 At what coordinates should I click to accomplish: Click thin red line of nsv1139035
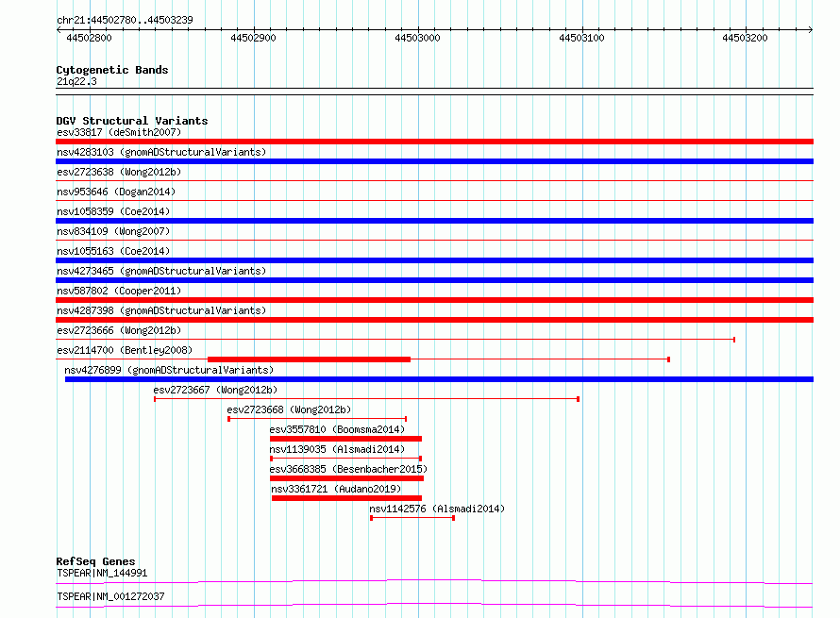[346, 459]
